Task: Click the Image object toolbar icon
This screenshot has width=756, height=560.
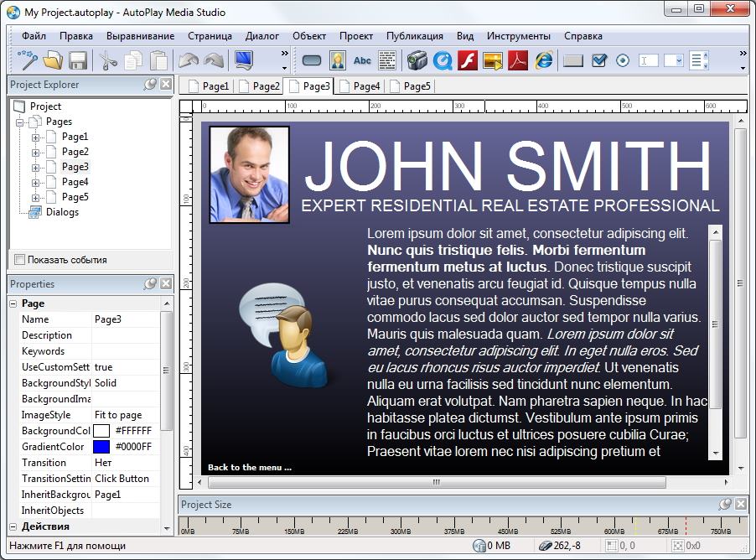Action: (337, 60)
